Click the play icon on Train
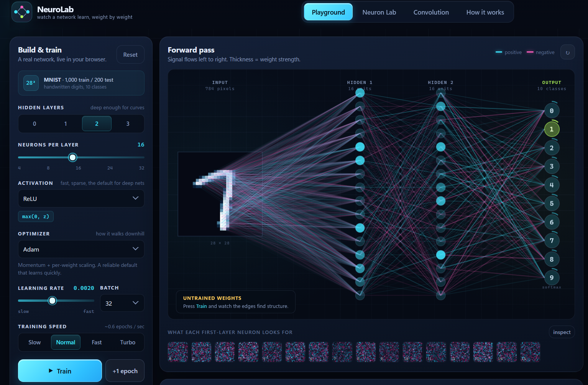The image size is (588, 385). coord(51,371)
